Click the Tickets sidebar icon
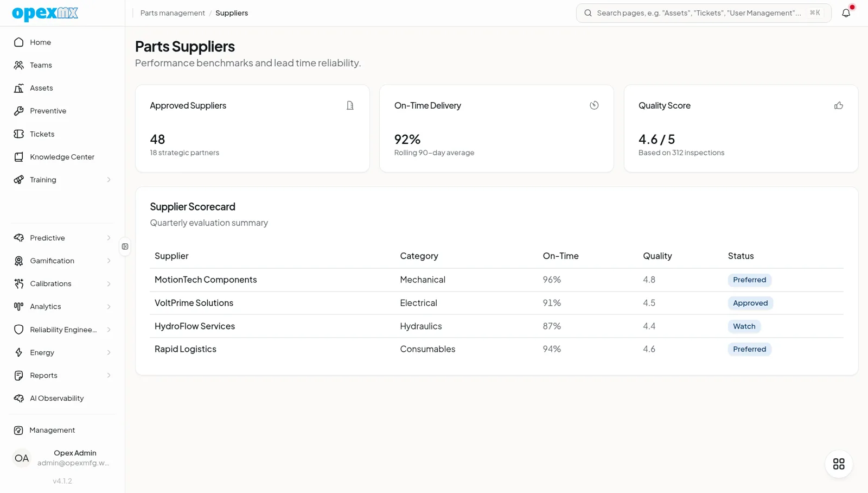Viewport: 868px width, 493px height. pos(19,134)
